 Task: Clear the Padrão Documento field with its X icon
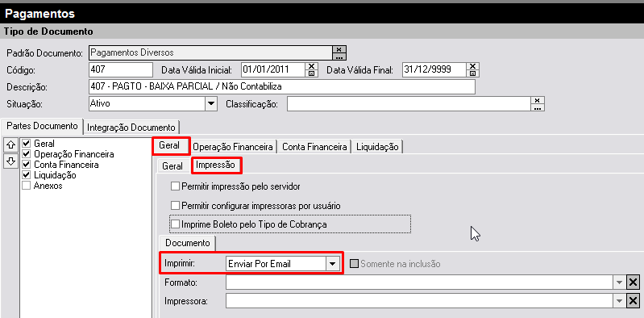(x=339, y=49)
